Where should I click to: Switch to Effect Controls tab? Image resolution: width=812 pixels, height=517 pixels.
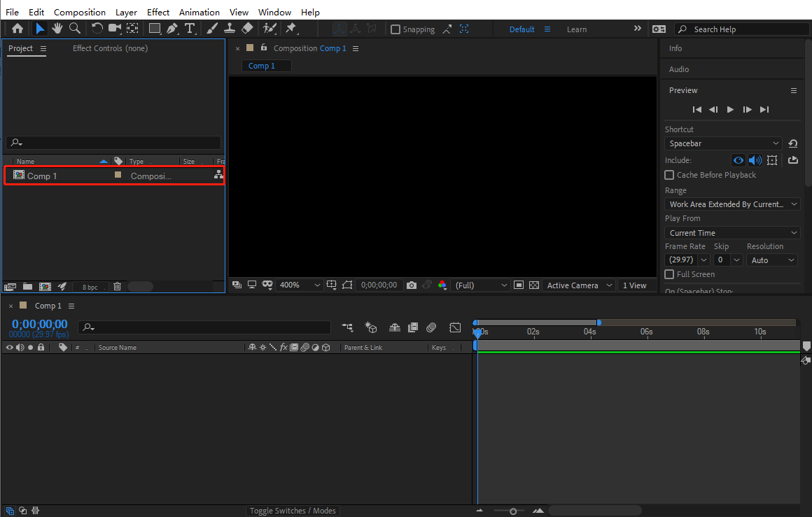111,48
